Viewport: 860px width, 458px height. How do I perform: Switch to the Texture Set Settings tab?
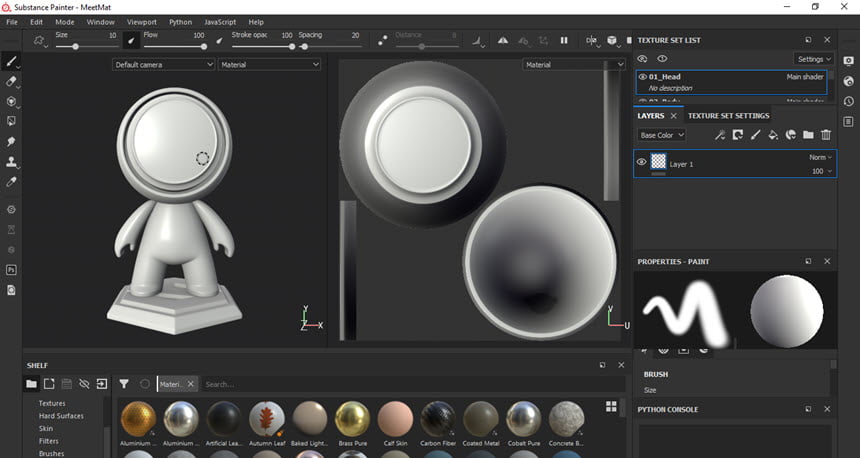coord(728,116)
